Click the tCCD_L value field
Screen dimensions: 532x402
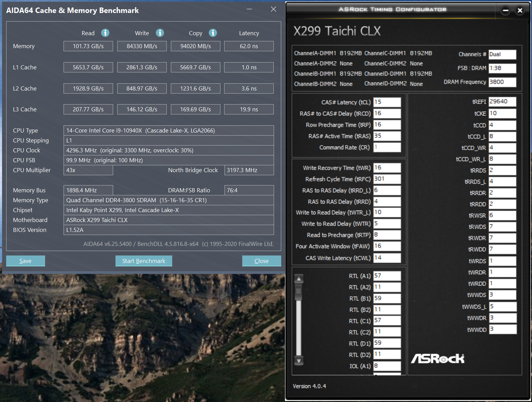click(x=502, y=137)
